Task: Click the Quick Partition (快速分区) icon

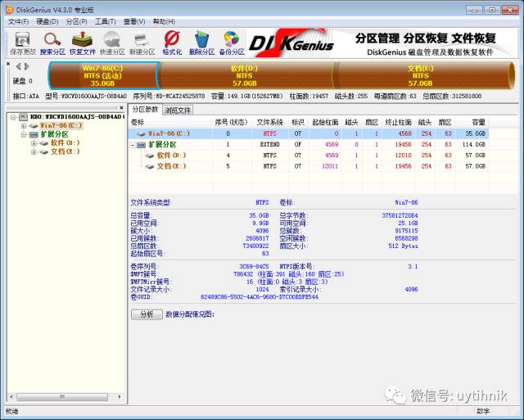Action: (112, 43)
